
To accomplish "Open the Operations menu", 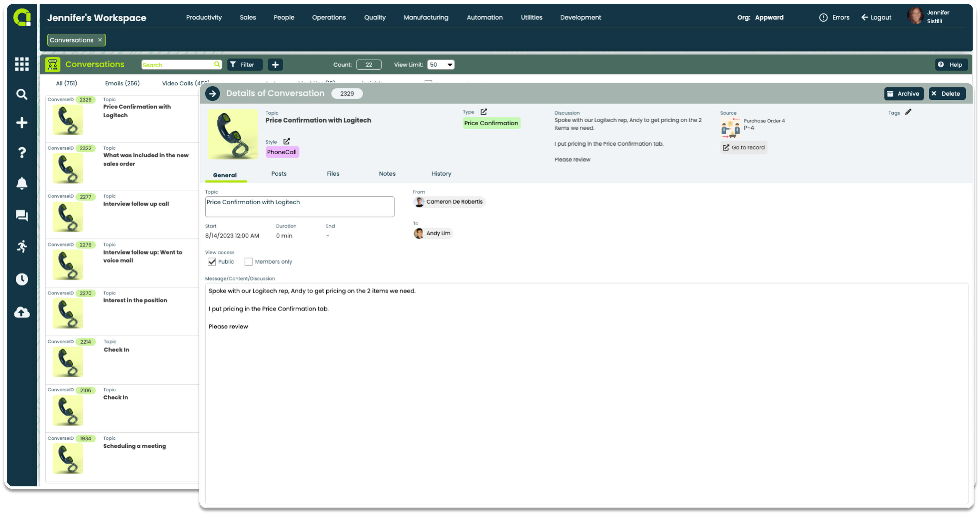I will click(329, 17).
